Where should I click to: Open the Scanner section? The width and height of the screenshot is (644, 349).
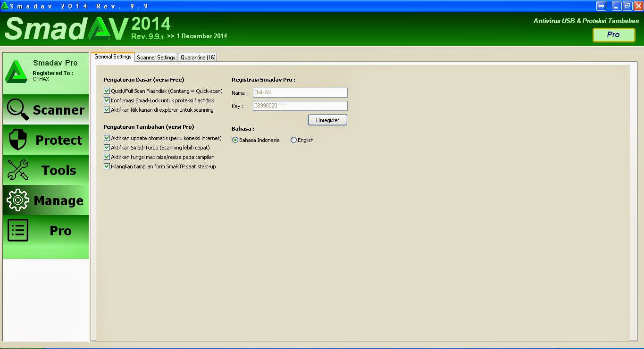pos(46,109)
